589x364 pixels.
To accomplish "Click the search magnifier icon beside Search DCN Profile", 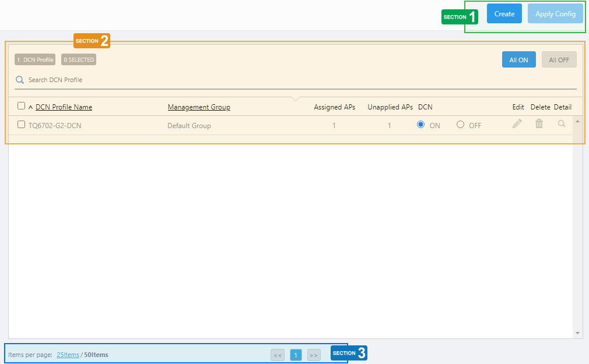I will (x=20, y=80).
